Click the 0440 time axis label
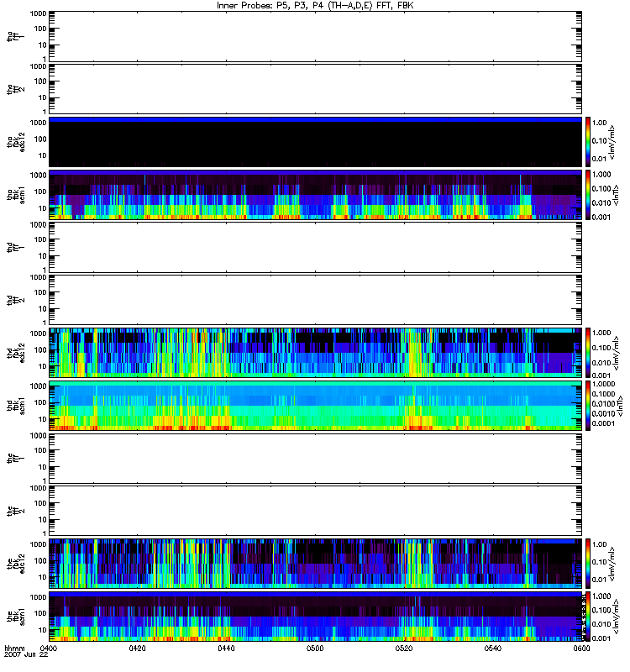 click(x=226, y=648)
